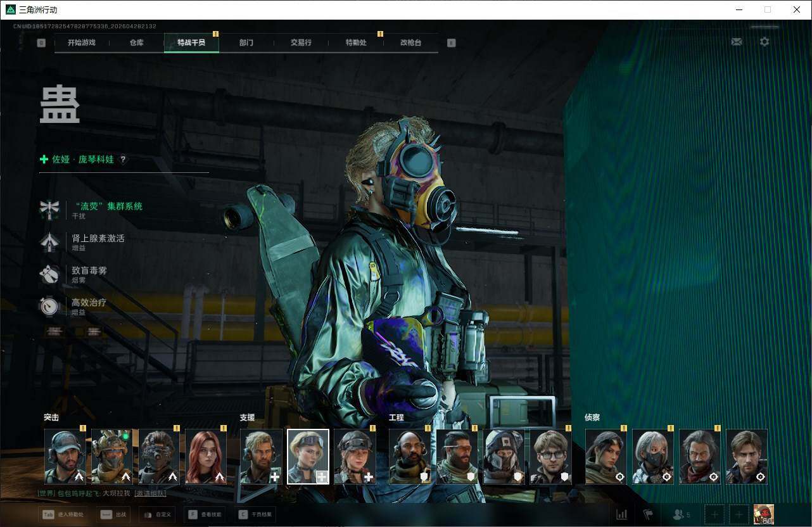Open the 改枪台 tab
Viewport: 812px width, 527px height.
(x=410, y=43)
